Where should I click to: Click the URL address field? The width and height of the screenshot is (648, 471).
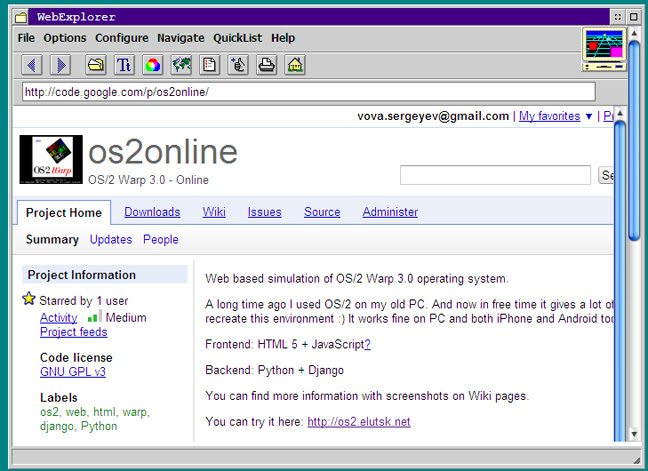309,92
